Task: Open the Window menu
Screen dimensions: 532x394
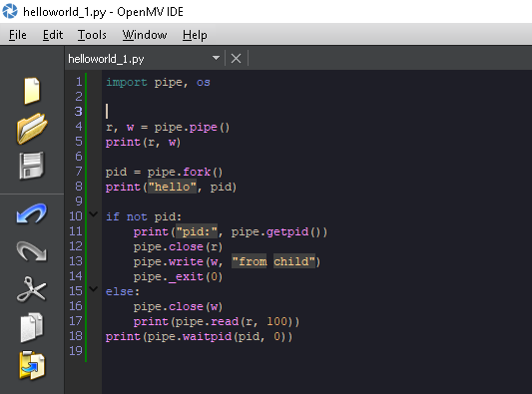Action: point(145,35)
